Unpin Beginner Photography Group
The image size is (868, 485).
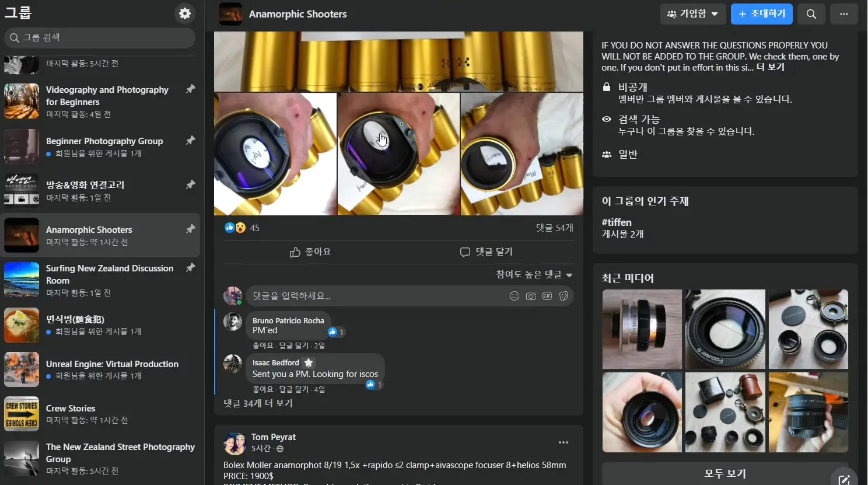click(190, 141)
